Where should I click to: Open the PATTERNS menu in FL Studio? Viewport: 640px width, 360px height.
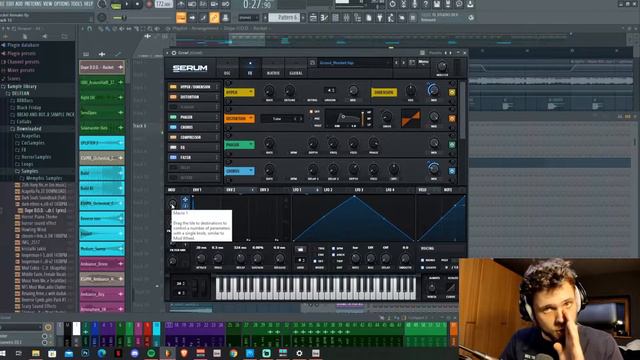[x=34, y=4]
